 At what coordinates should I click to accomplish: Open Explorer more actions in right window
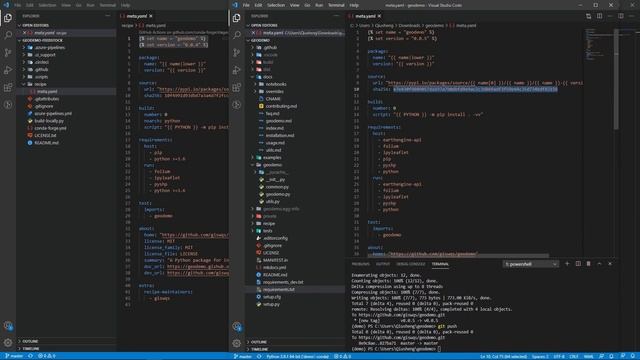(x=336, y=16)
